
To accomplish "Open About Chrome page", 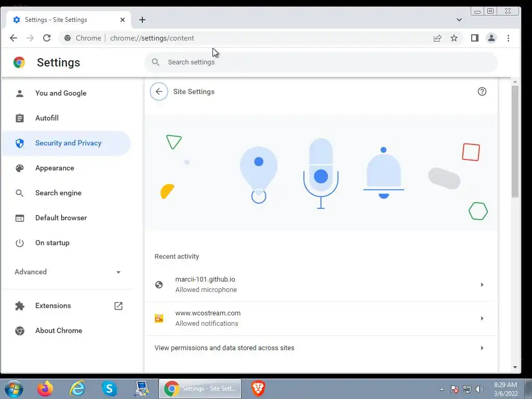I will tap(66, 330).
